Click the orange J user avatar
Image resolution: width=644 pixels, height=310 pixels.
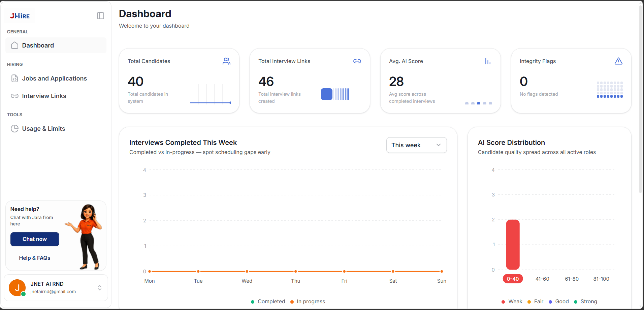pos(17,288)
